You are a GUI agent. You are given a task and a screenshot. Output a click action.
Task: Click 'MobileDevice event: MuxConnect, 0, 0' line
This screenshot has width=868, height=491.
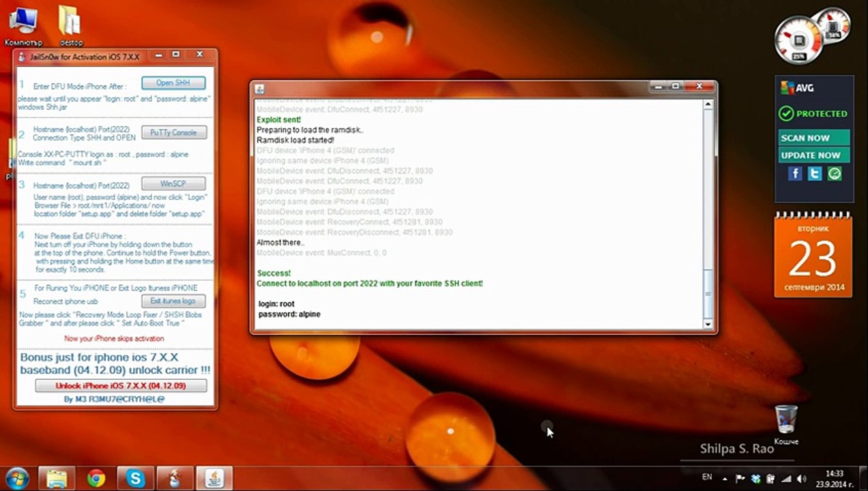[321, 252]
